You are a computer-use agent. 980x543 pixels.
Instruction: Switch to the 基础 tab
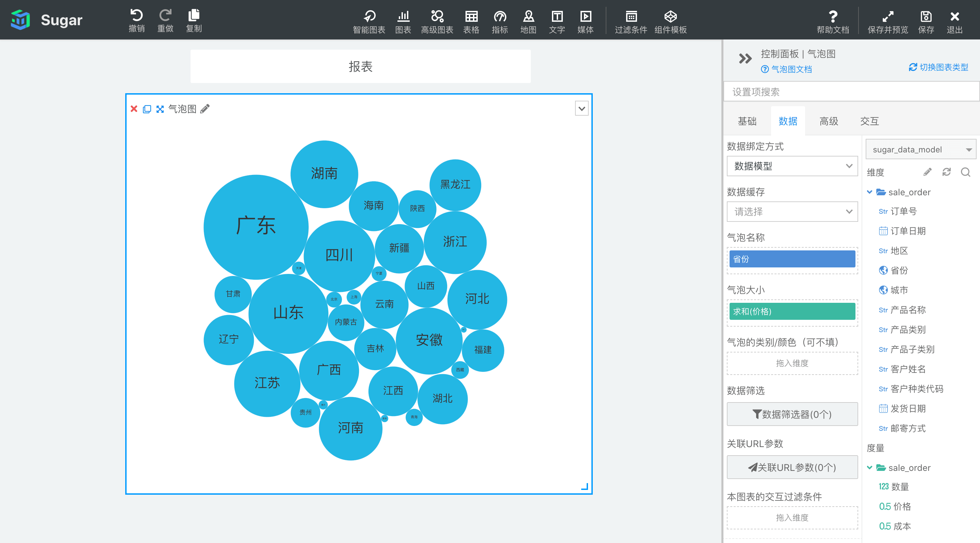coord(747,121)
